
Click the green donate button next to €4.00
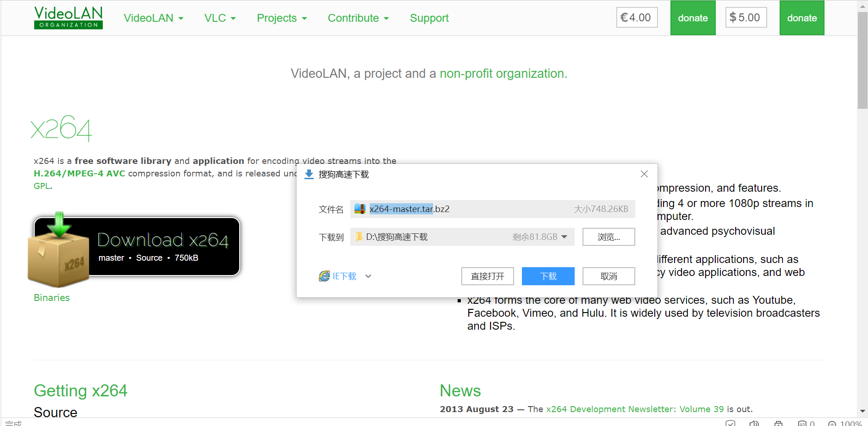click(693, 18)
